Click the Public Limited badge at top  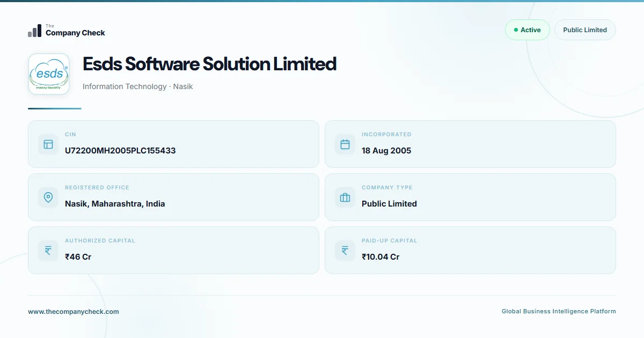pos(585,30)
